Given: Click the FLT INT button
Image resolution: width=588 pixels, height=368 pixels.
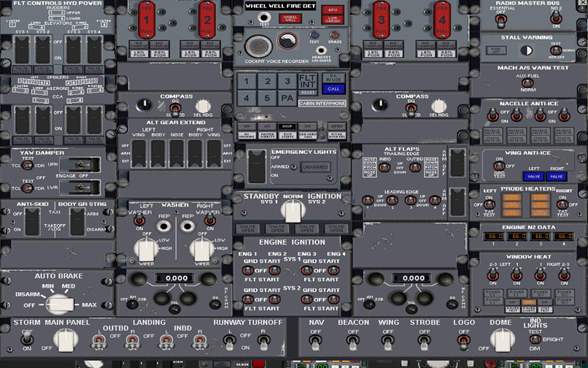Looking at the screenshot, I should (x=309, y=80).
